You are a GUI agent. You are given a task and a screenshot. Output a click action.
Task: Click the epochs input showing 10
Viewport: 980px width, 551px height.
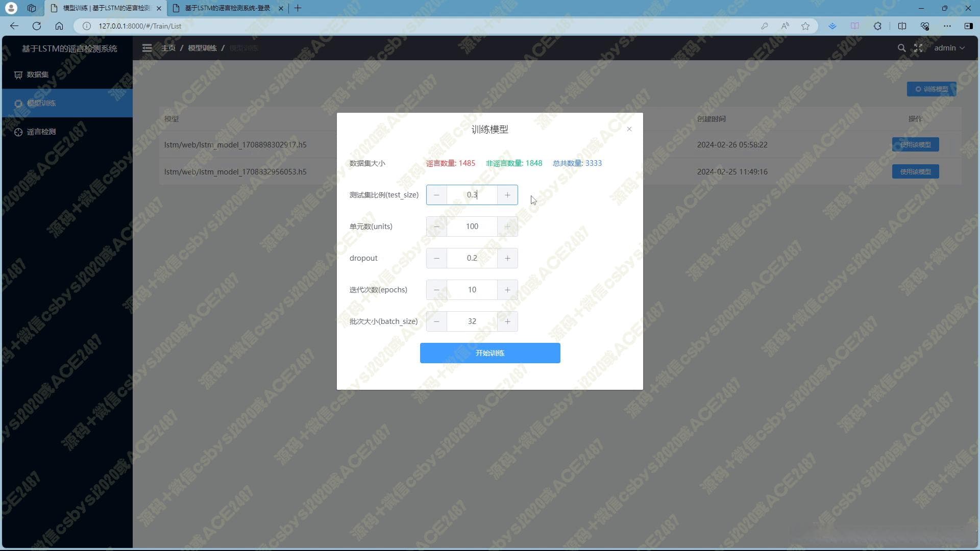pos(472,290)
